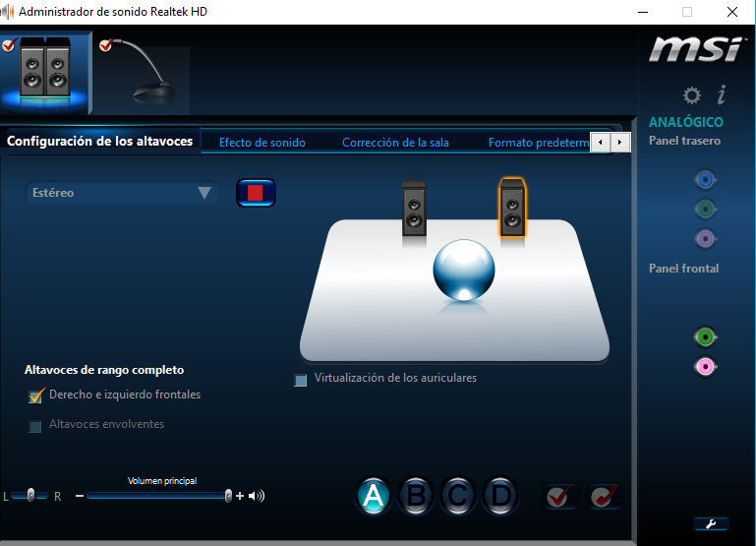
Task: Stop the speaker test with the red square
Action: pos(256,193)
